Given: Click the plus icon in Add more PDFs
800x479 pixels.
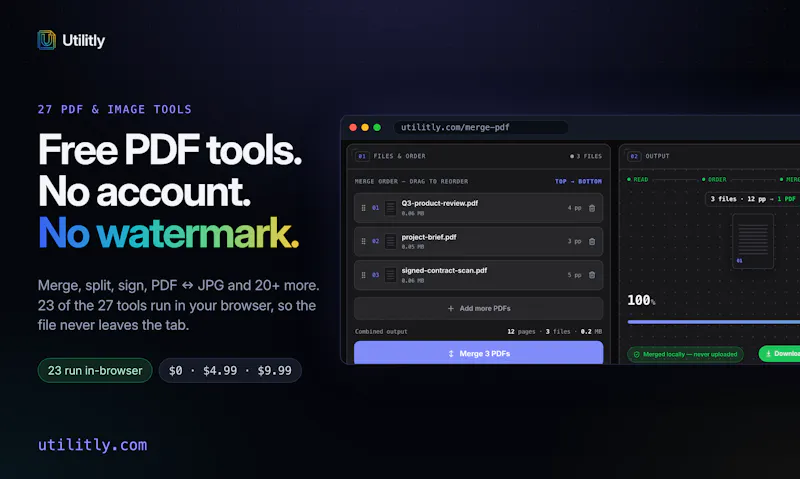Looking at the screenshot, I should coord(451,308).
